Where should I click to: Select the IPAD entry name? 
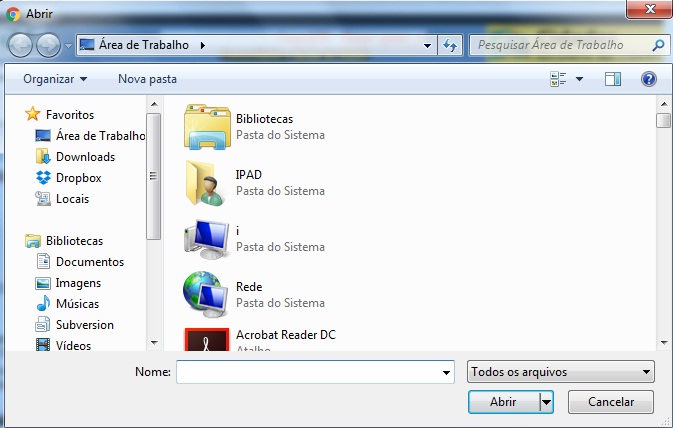pyautogui.click(x=249, y=175)
